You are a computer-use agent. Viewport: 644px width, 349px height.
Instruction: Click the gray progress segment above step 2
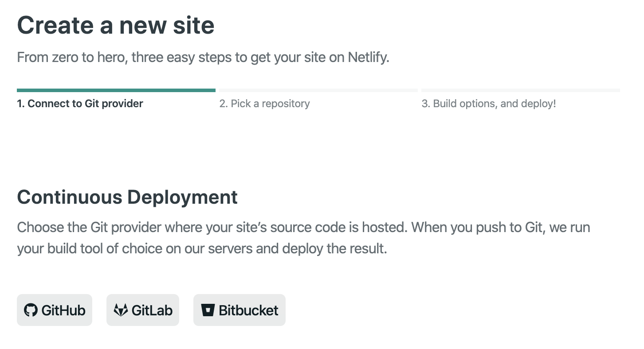click(318, 90)
